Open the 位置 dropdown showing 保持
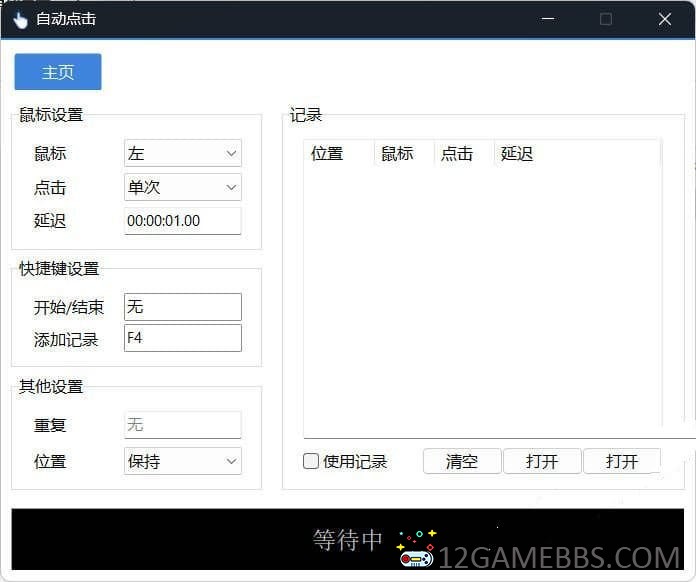Screen dimensions: 696x582 (x=182, y=461)
